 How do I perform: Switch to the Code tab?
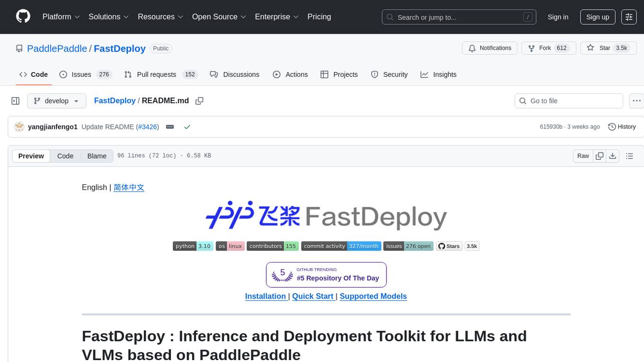[34, 74]
